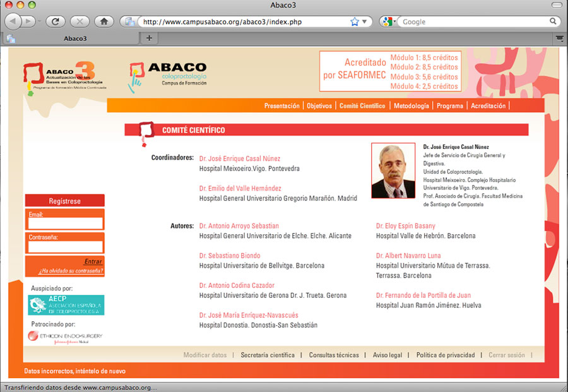568x392 pixels.
Task: Click 'Datos incorrectos, inténtelo de nuevo' message
Action: [x=74, y=371]
